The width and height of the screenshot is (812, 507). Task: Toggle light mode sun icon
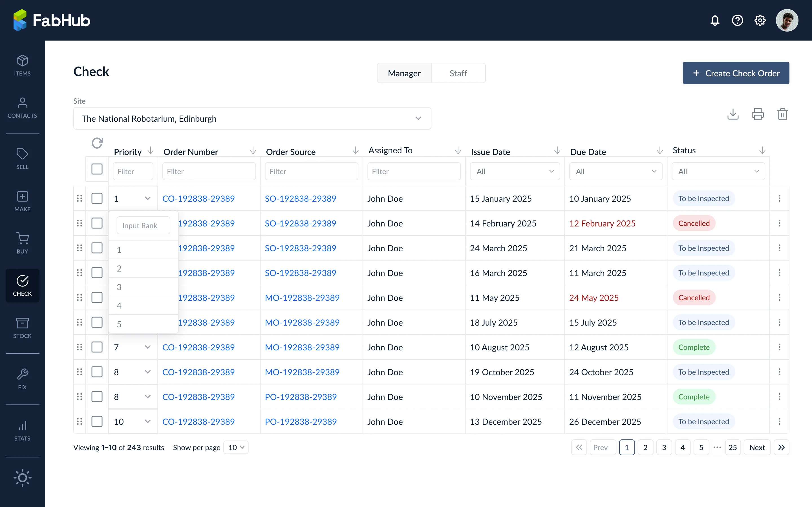[23, 477]
